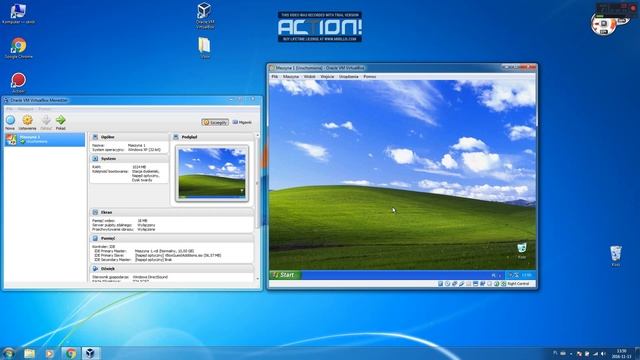Click the Action! red desktop icon
The height and width of the screenshot is (360, 640).
click(18, 82)
